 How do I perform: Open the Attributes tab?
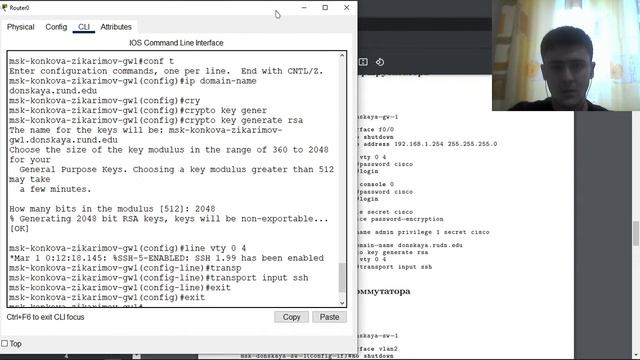(116, 27)
